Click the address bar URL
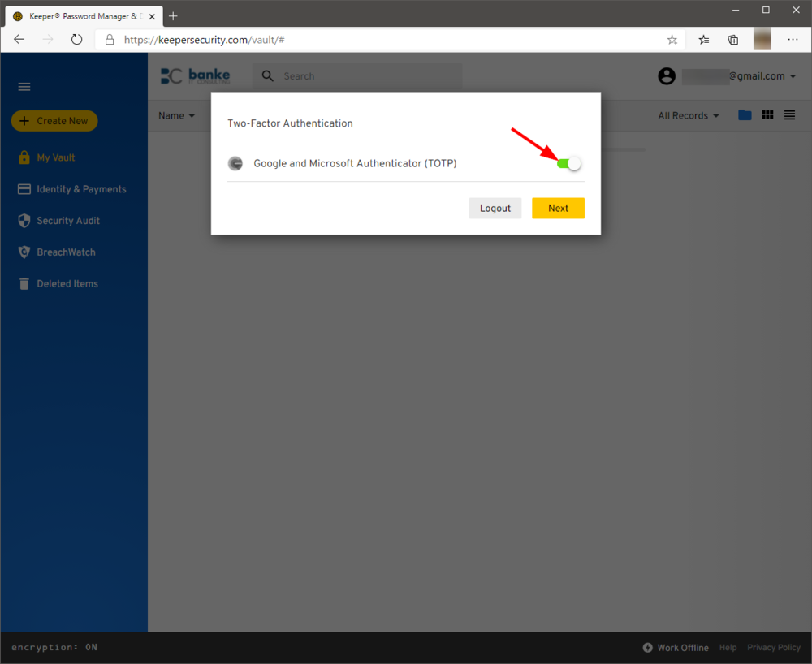The image size is (812, 664). (x=204, y=40)
